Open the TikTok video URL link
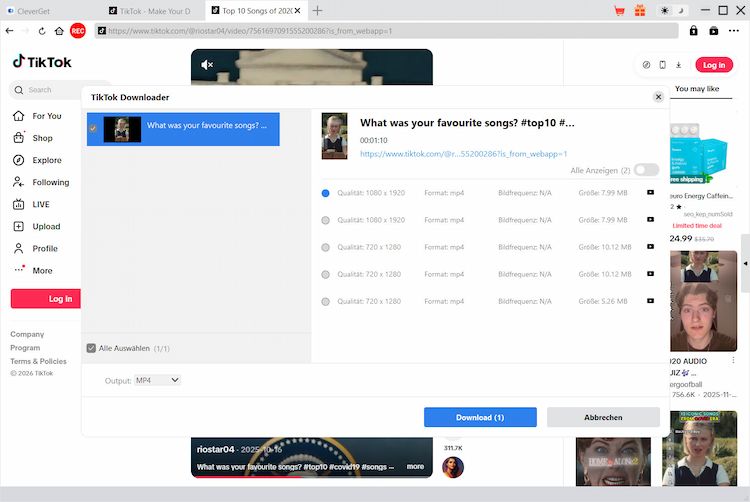The image size is (750, 502). (463, 154)
